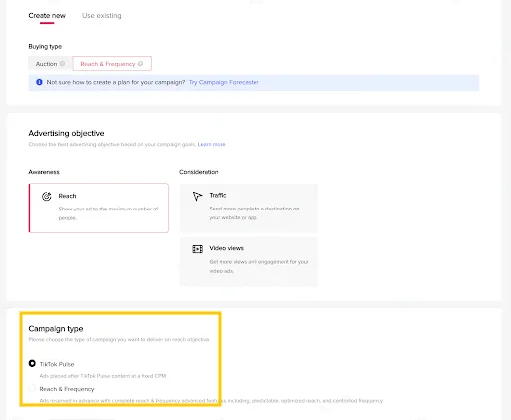Screen dimensions: 511x420
Task: Click the Awareness category label
Action: tap(44, 172)
